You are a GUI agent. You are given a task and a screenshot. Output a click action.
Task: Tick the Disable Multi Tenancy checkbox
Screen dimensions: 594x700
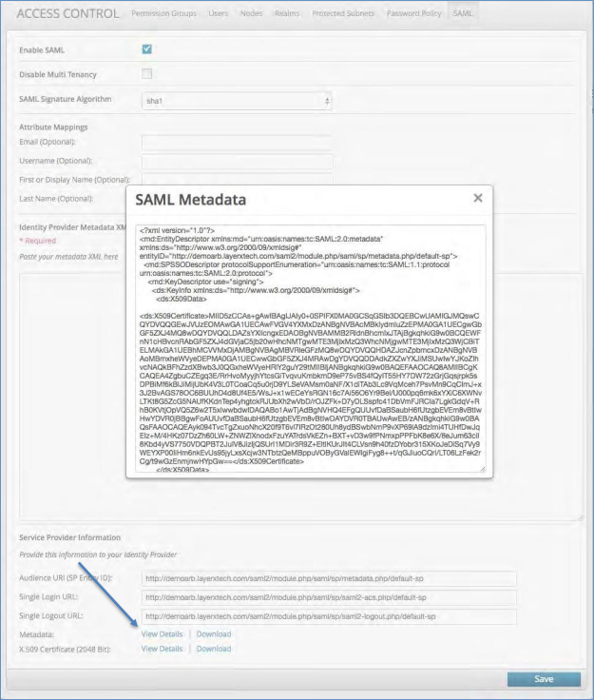[146, 74]
